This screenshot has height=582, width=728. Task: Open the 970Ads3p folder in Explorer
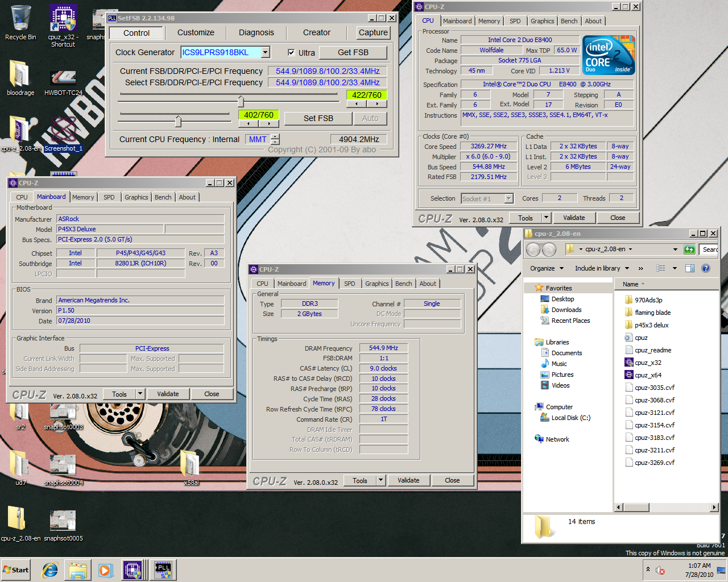click(643, 300)
